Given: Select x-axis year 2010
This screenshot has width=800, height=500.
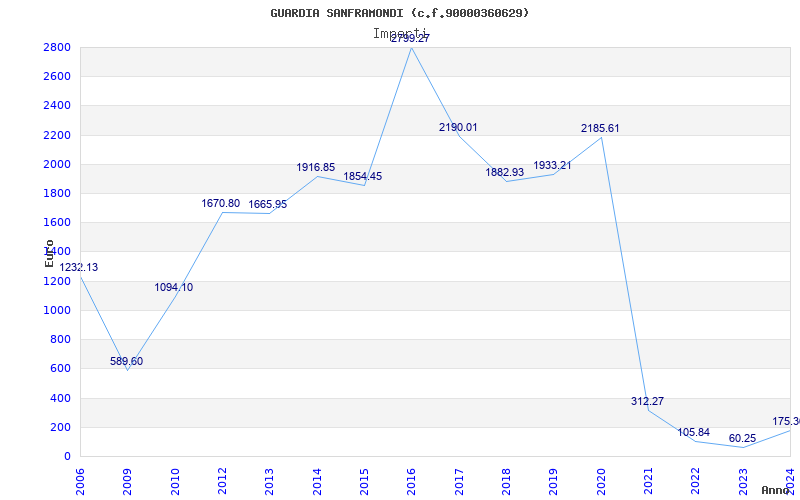Looking at the screenshot, I should (175, 482).
